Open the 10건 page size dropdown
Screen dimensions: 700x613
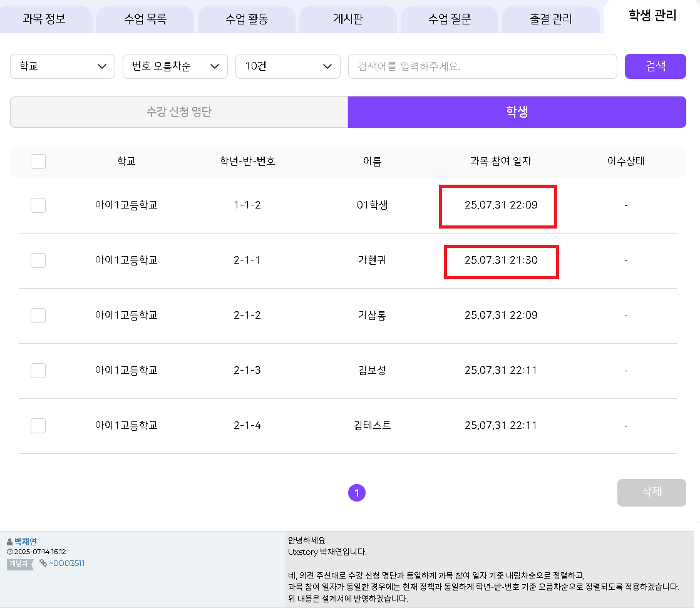[x=288, y=66]
